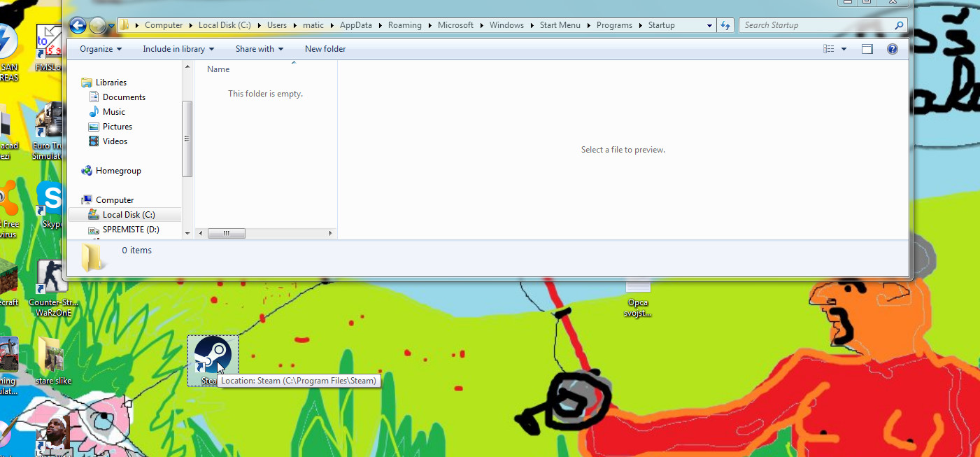The height and width of the screenshot is (457, 980).
Task: Click navigation pane vertical scrollbar
Action: click(187, 139)
